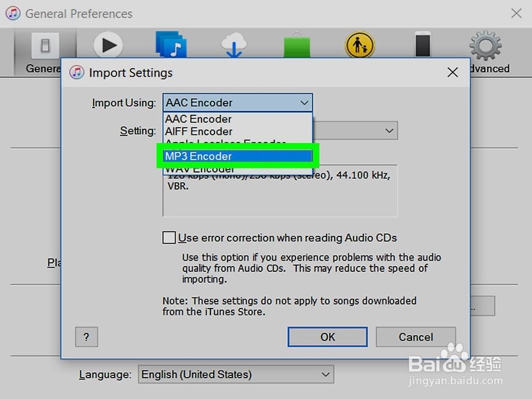
Task: Click the iTunes icon in Import Settings title
Action: [x=77, y=73]
